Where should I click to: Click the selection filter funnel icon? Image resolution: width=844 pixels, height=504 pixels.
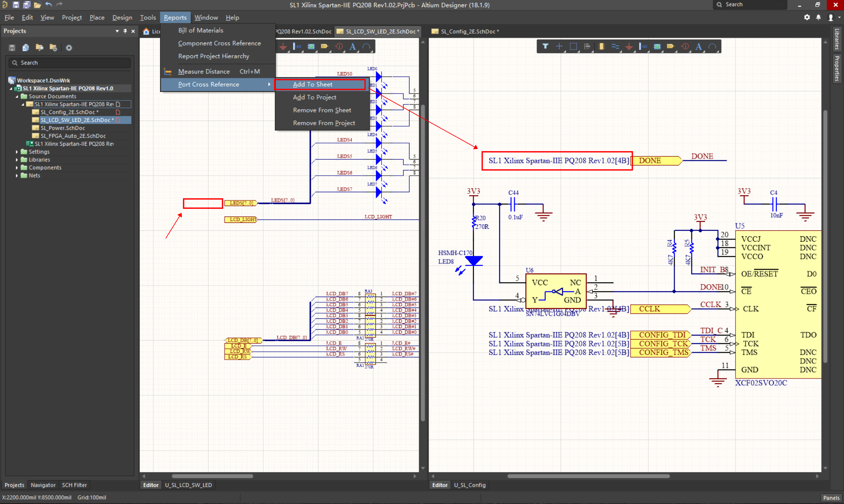click(x=545, y=46)
